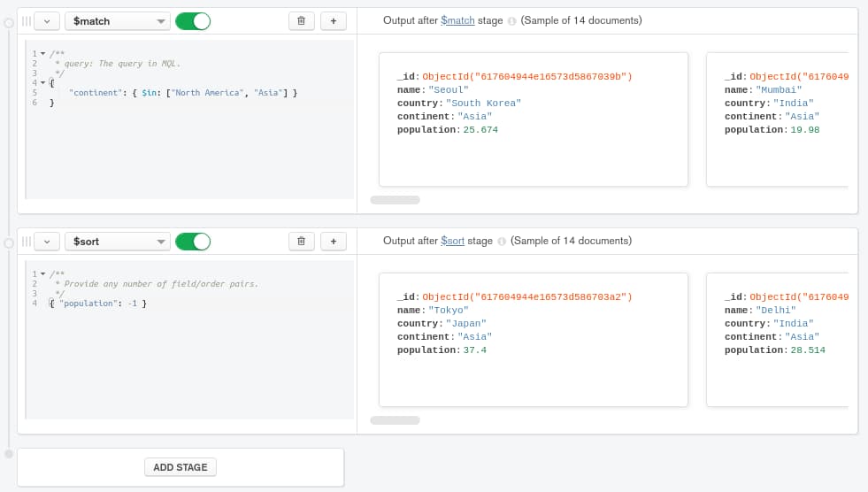The width and height of the screenshot is (868, 492).
Task: Click the country "South Korea" value
Action: (483, 103)
